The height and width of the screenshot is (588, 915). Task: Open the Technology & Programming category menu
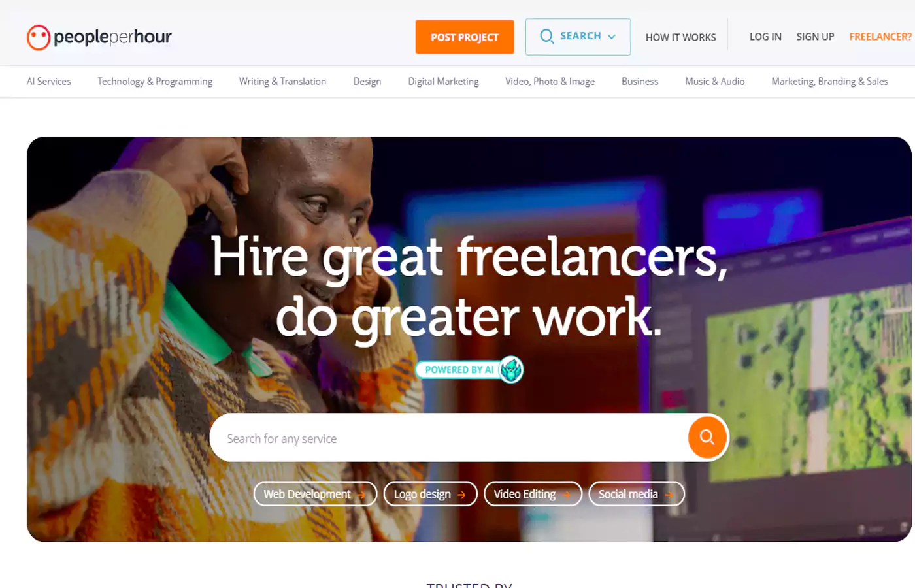(155, 82)
